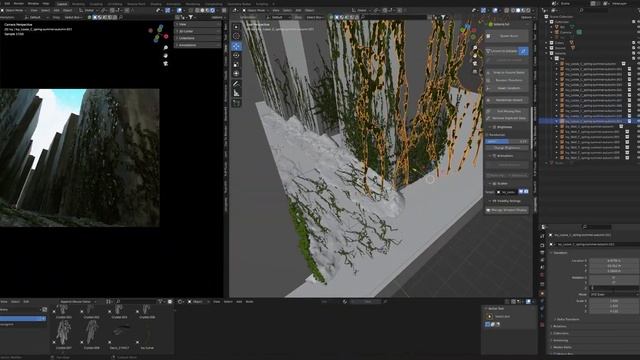The image size is (640, 360).
Task: Click the Change Brightness button
Action: 507,148
